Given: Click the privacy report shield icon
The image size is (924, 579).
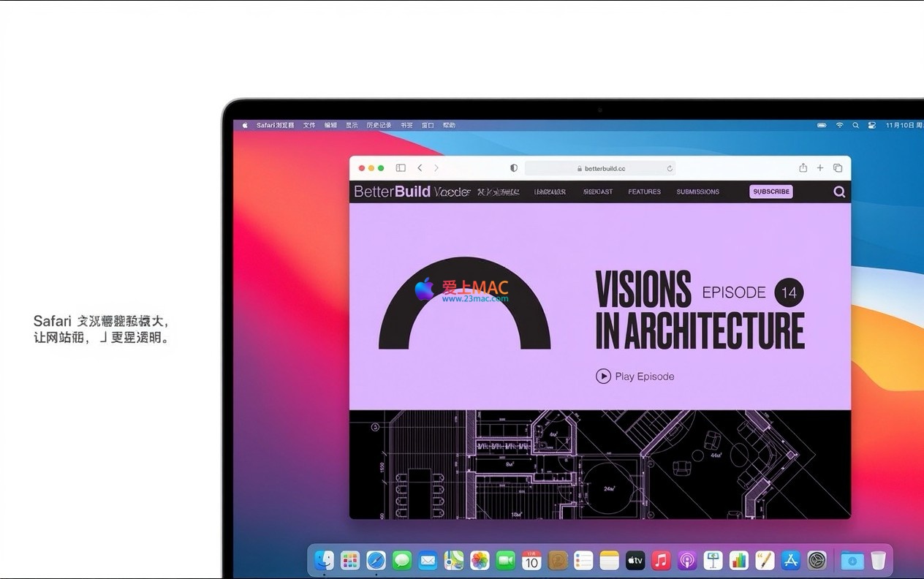Looking at the screenshot, I should 514,168.
